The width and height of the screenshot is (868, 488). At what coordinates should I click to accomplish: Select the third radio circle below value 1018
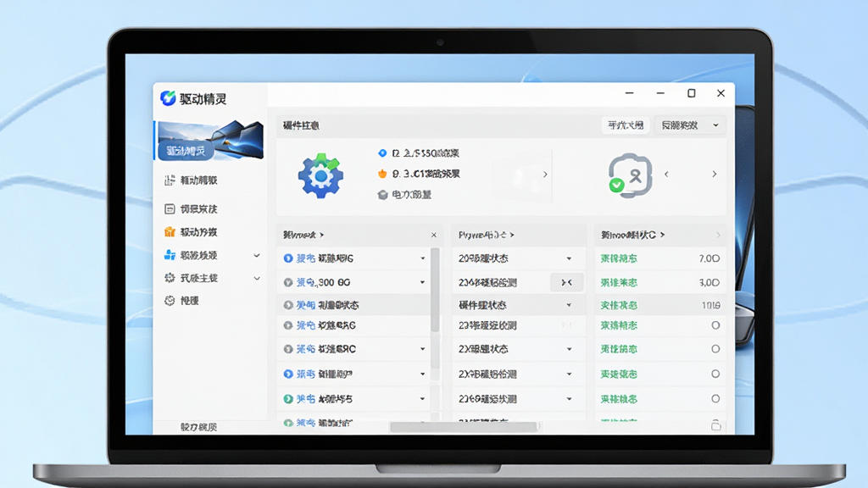tap(715, 374)
